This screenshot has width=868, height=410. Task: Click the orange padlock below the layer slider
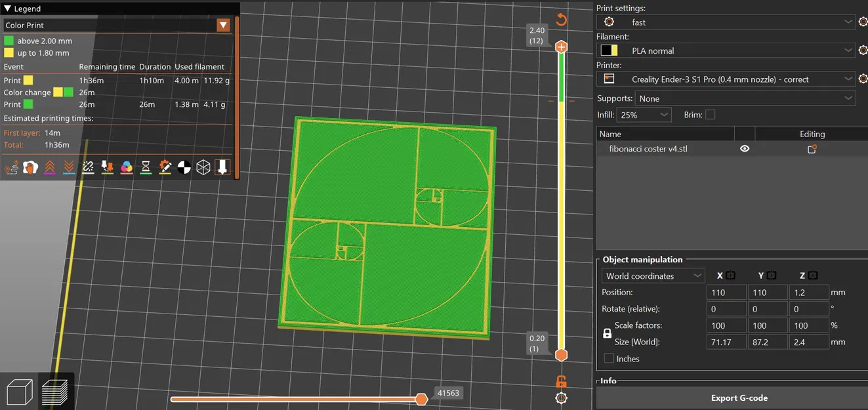[561, 381]
